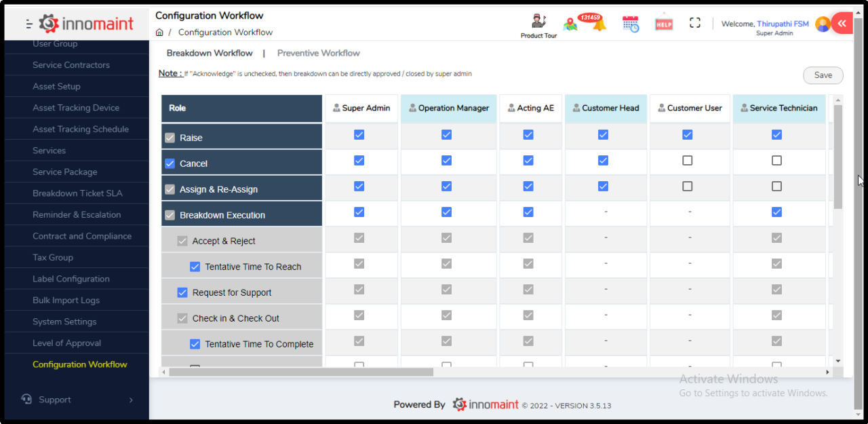Image resolution: width=868 pixels, height=424 pixels.
Task: Click the Save button
Action: (x=823, y=75)
